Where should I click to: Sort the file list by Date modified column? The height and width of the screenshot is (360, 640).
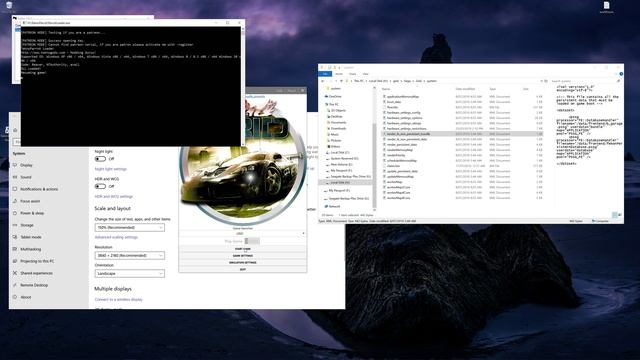coord(465,89)
